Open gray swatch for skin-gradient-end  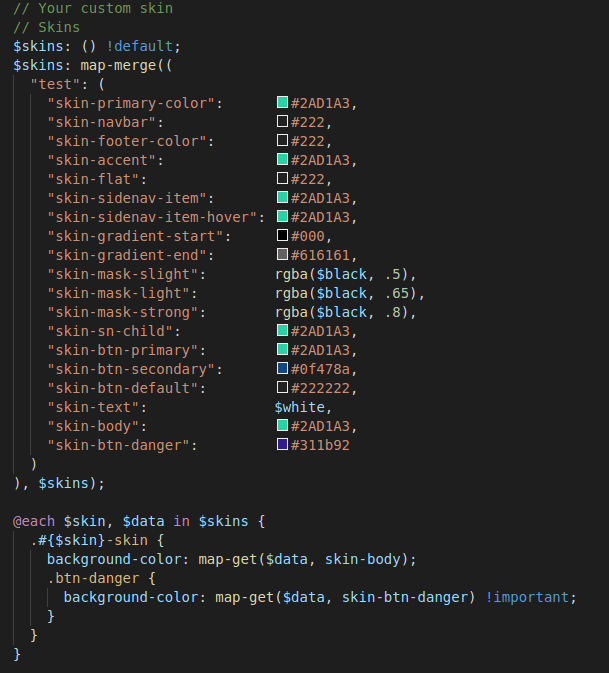(282, 254)
